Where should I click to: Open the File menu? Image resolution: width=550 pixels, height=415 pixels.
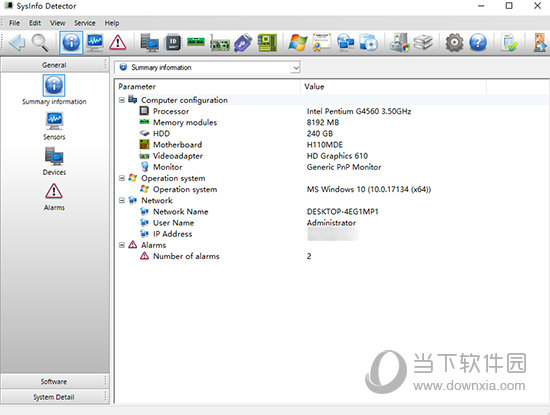14,23
